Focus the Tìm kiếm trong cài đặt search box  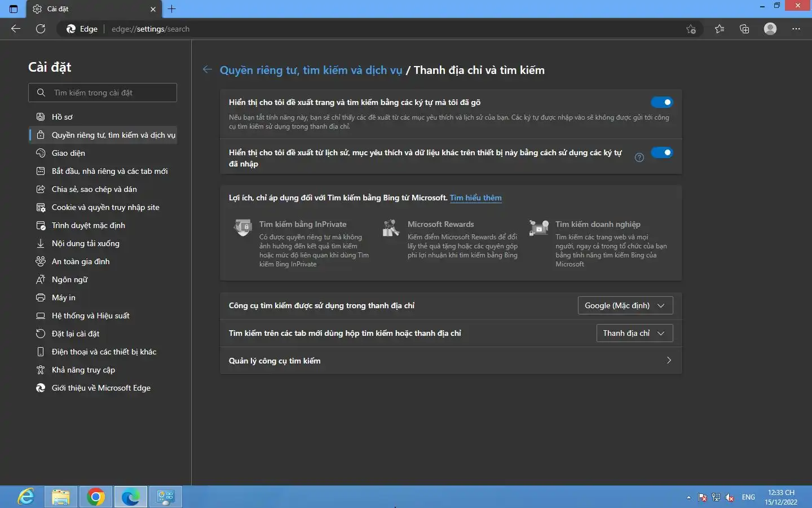coord(103,93)
